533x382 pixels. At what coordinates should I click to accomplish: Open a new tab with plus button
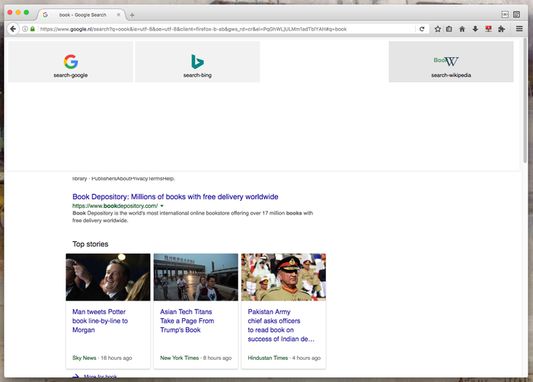(132, 15)
